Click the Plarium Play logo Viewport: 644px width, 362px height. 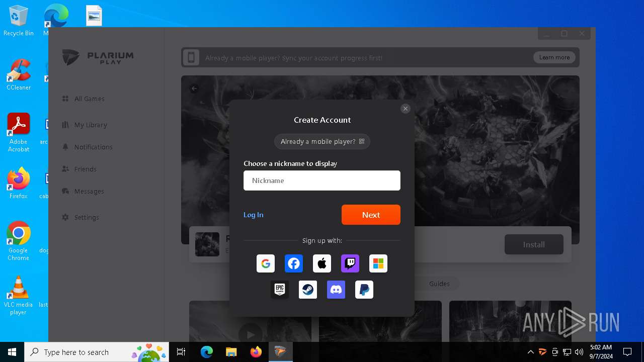(x=98, y=57)
